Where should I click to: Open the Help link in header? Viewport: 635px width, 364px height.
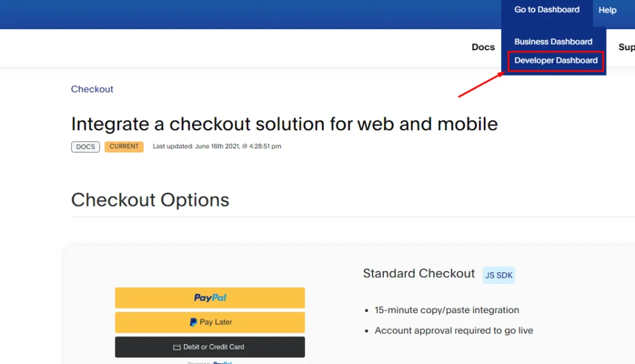coord(608,10)
